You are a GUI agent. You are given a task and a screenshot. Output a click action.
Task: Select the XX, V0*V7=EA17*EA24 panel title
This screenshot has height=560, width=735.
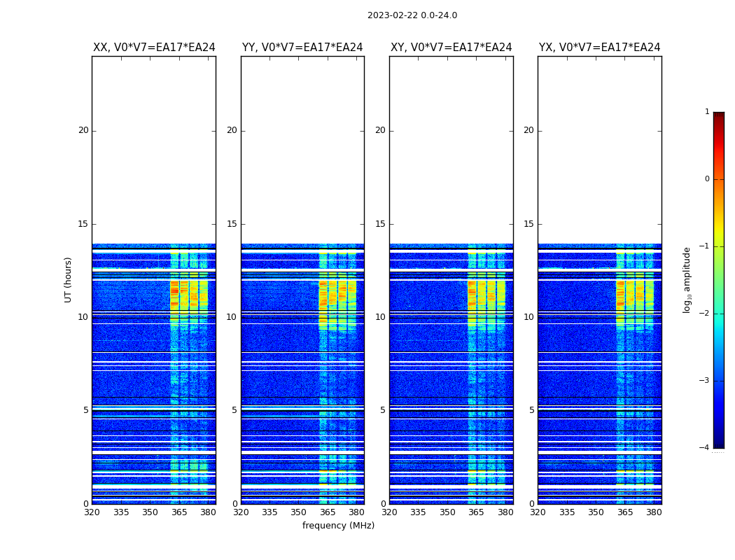(154, 48)
